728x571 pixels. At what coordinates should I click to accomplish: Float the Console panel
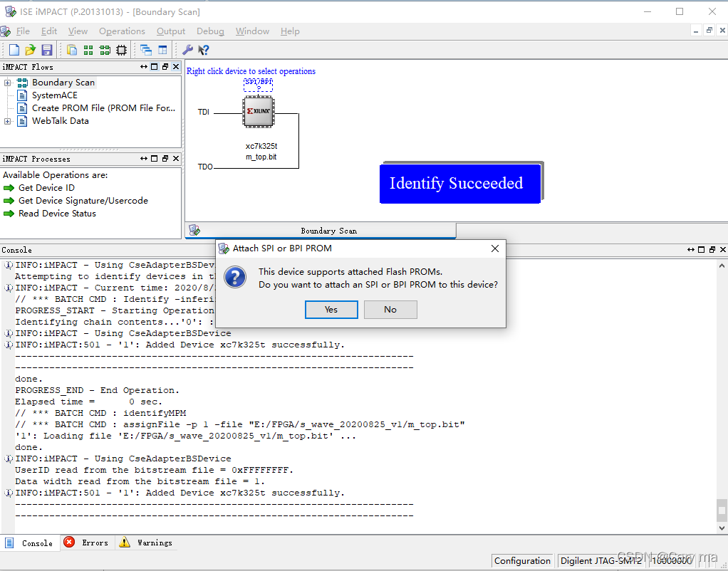coord(712,250)
